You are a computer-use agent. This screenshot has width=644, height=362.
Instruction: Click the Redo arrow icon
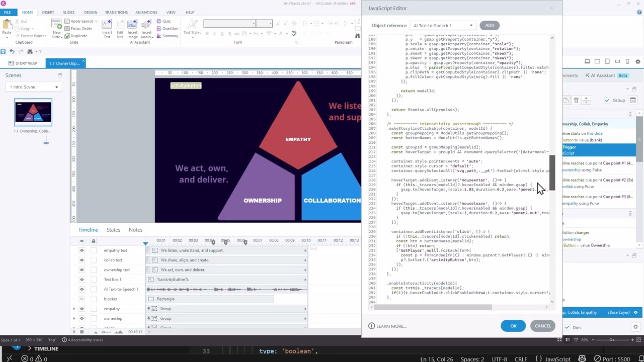tap(21, 51)
